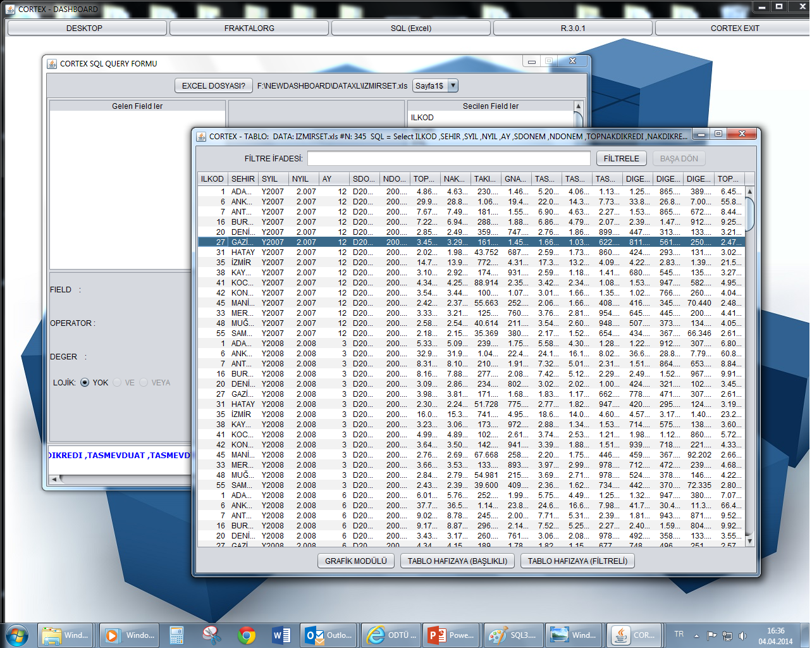This screenshot has width=812, height=648.
Task: Launch Google Chrome from the taskbar
Action: [247, 635]
